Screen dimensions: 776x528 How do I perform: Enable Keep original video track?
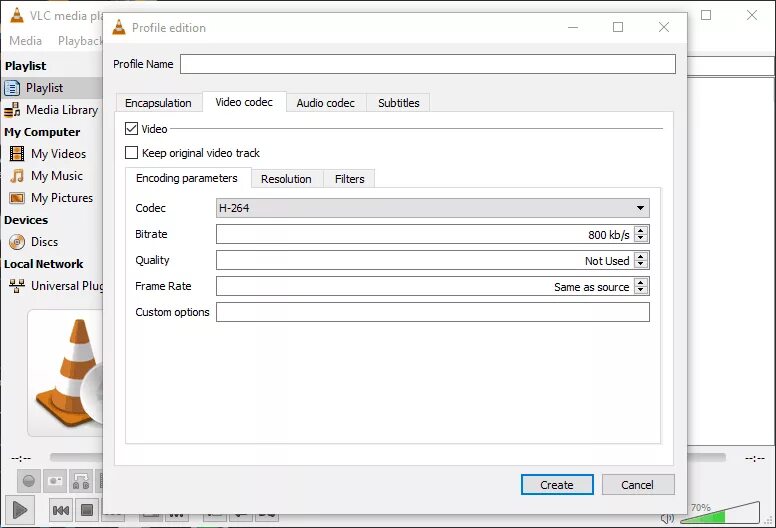coord(131,152)
